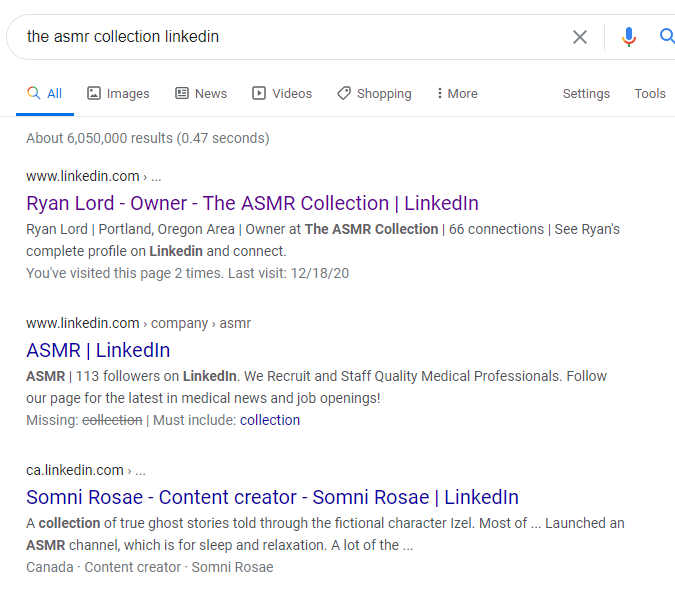Screen dimensions: 675x603
Task: Open search Settings
Action: (x=586, y=93)
